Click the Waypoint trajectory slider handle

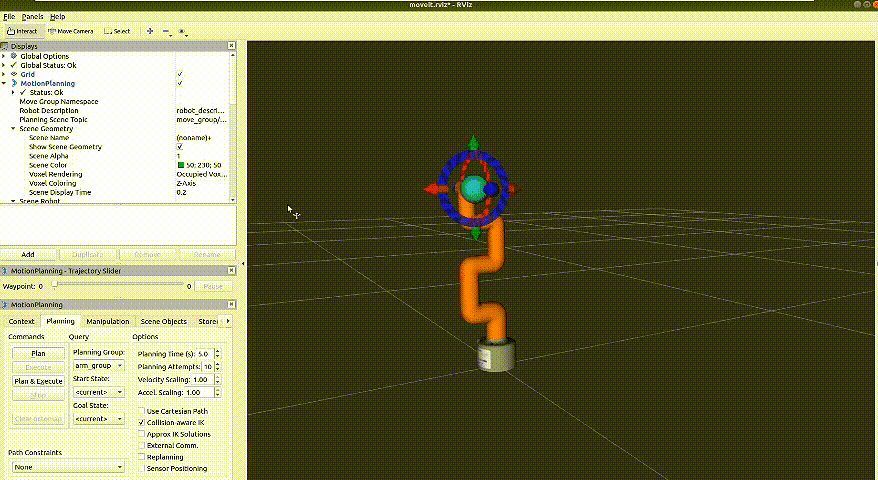point(54,286)
